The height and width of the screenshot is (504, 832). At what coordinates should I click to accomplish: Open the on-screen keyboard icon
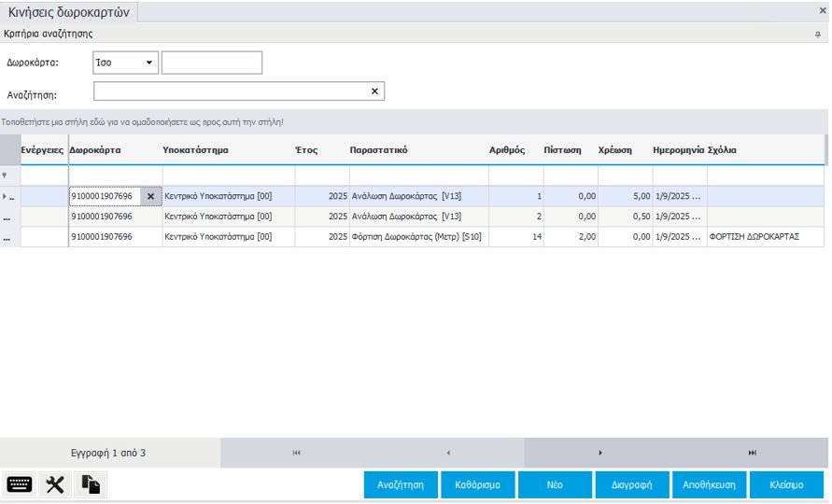point(20,484)
